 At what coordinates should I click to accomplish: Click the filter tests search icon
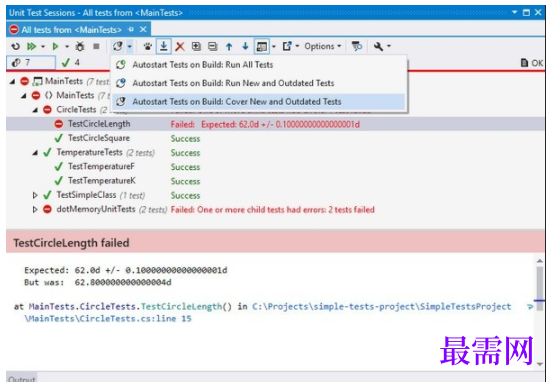point(357,46)
